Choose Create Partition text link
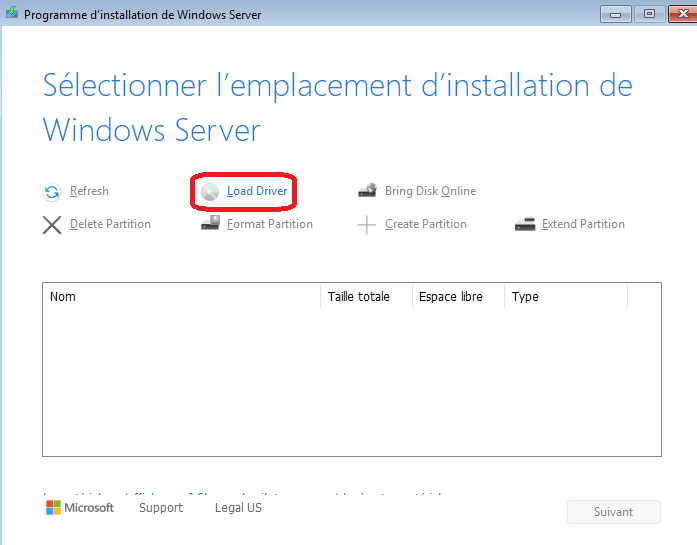 point(426,224)
